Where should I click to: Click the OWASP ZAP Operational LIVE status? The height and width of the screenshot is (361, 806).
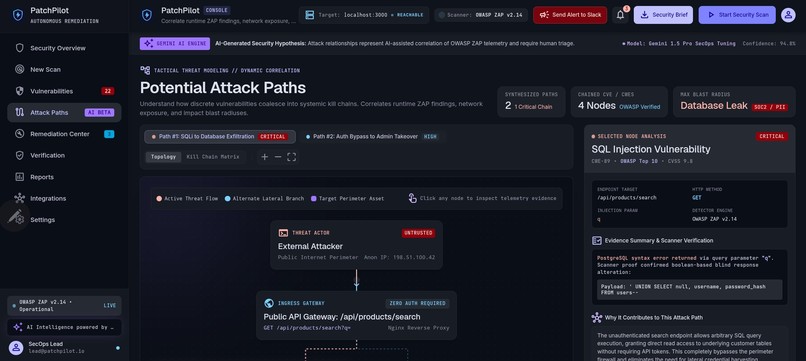point(64,305)
